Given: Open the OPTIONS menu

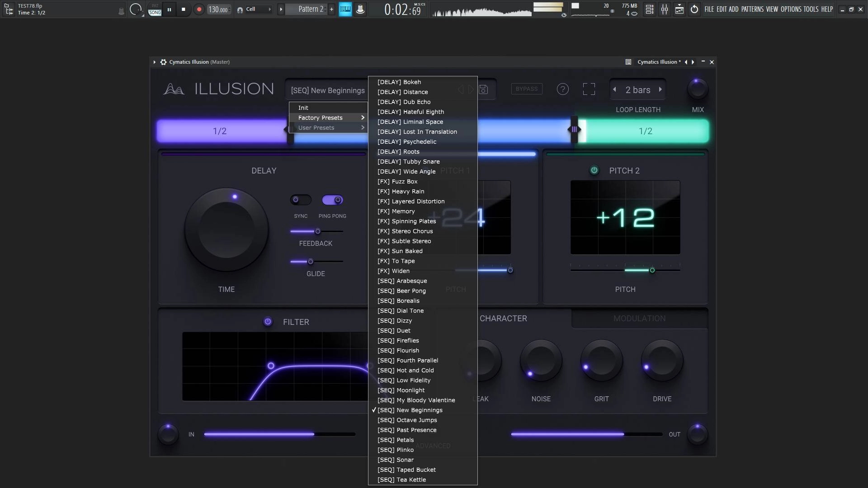Looking at the screenshot, I should tap(791, 9).
